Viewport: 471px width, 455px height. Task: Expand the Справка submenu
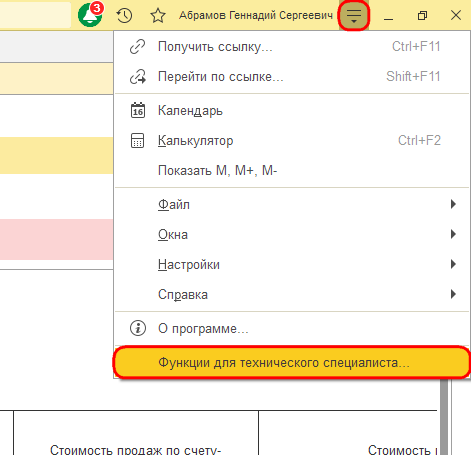(292, 294)
